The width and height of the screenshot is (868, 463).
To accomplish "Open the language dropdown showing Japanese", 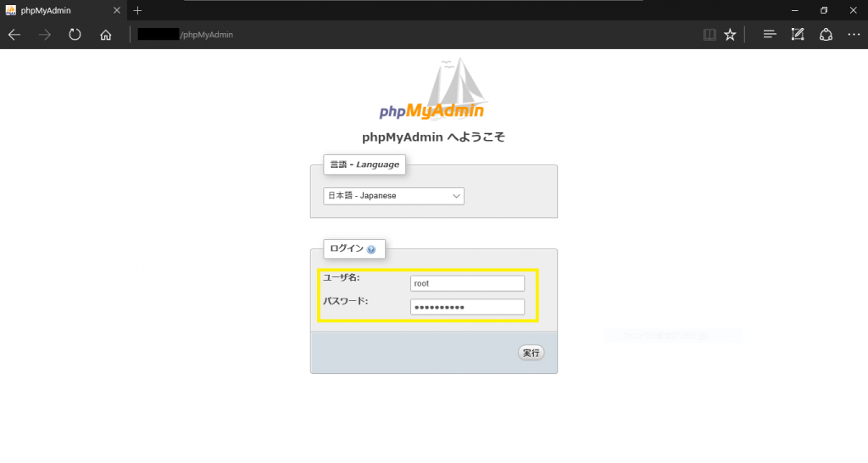I will 393,196.
